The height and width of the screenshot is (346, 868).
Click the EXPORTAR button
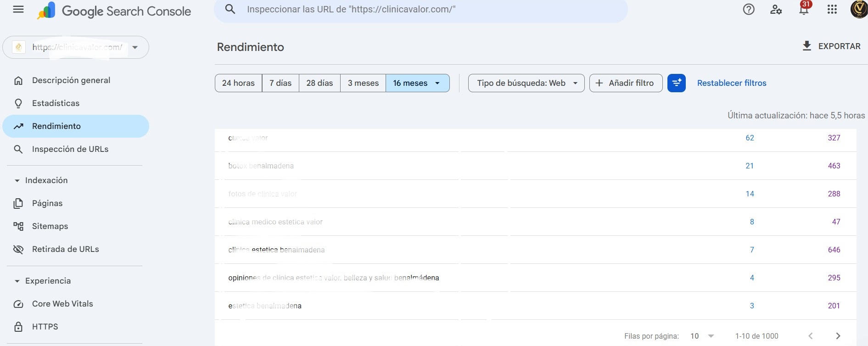tap(831, 46)
